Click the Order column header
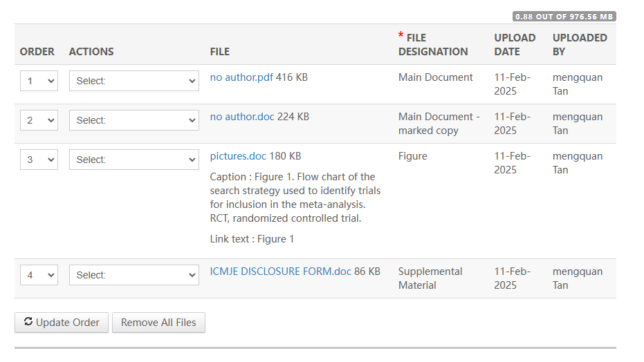 [x=37, y=52]
